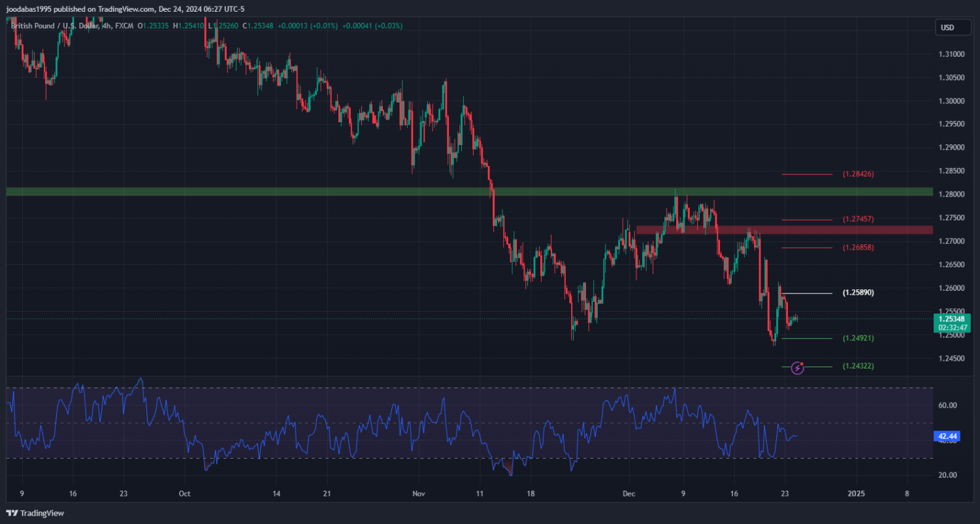Click the (1.24322) green target label

(858, 367)
